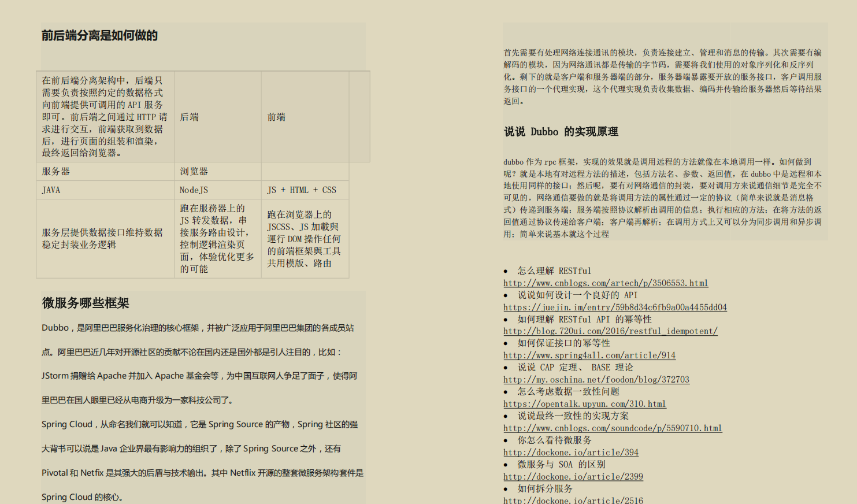Screen dimensions: 857x504
Task: Click line starting JStorm 捐赠给 Apache
Action: [x=199, y=376]
